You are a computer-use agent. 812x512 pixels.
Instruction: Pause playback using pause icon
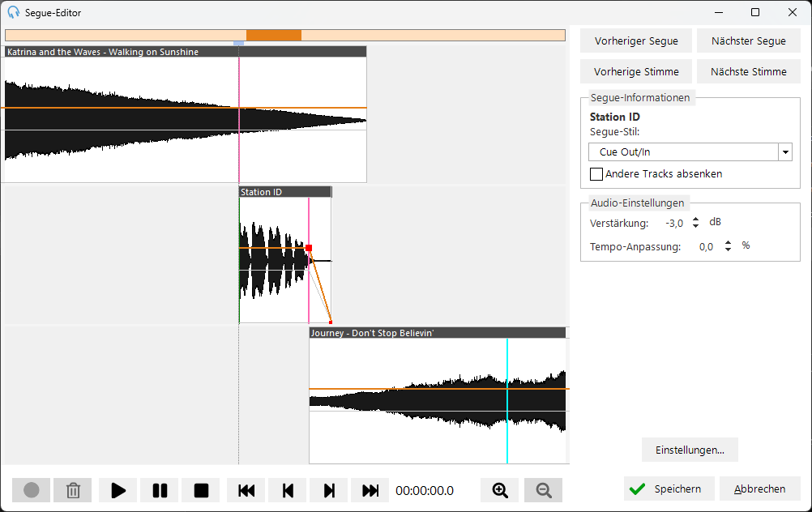[160, 490]
